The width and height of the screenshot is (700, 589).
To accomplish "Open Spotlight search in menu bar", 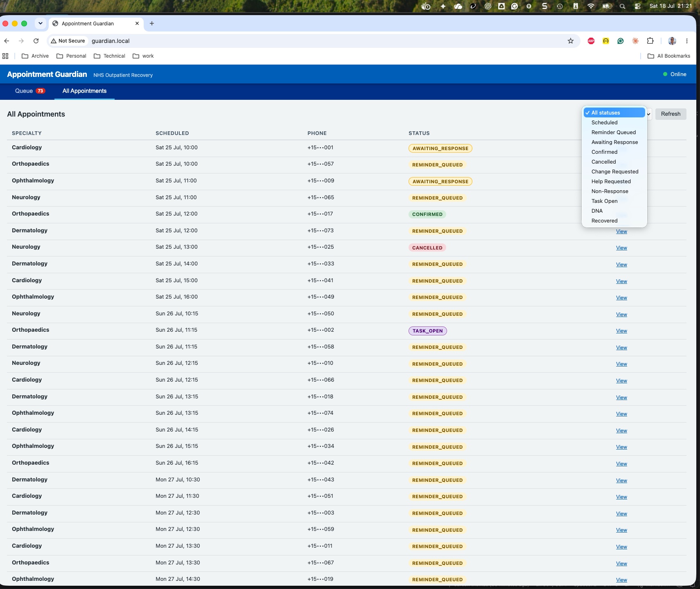I will tap(622, 6).
